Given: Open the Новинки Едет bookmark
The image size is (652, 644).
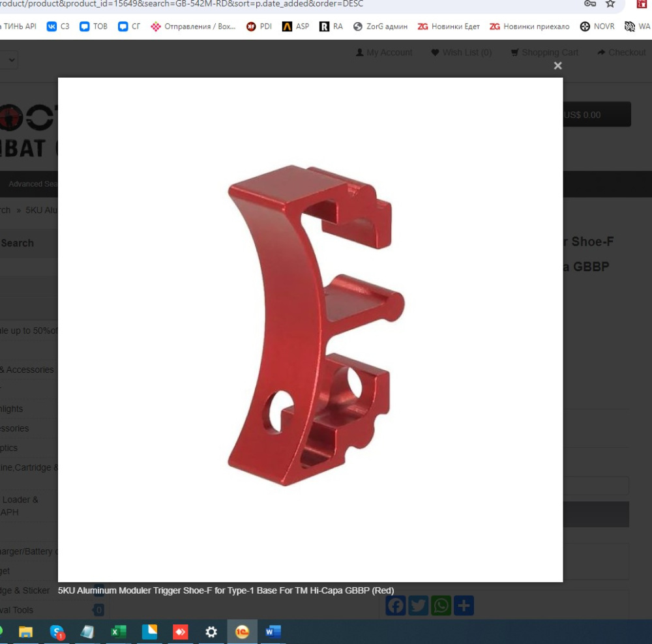Looking at the screenshot, I should coord(449,27).
